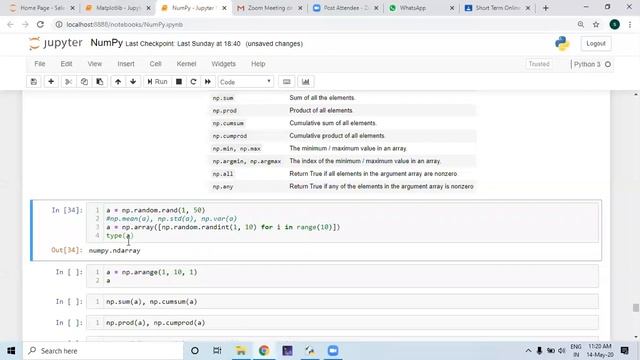The height and width of the screenshot is (360, 640).
Task: Restart the kernel icon
Action: [193, 82]
